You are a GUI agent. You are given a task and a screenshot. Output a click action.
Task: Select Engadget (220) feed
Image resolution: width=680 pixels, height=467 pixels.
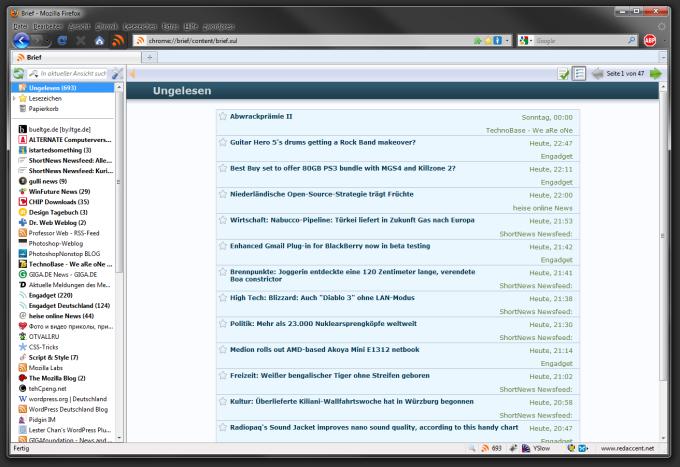pos(50,295)
